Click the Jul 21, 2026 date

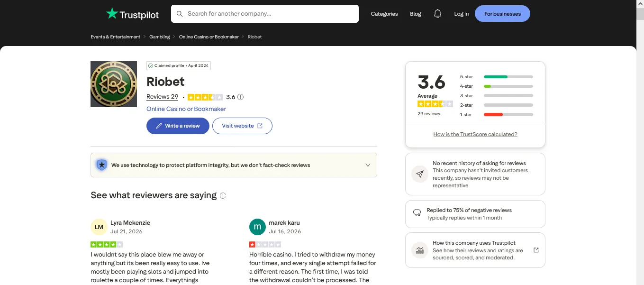(127, 232)
